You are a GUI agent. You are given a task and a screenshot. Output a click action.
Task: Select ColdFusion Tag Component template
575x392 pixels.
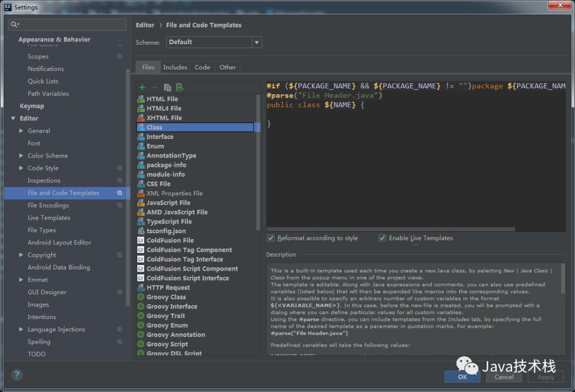(x=189, y=250)
